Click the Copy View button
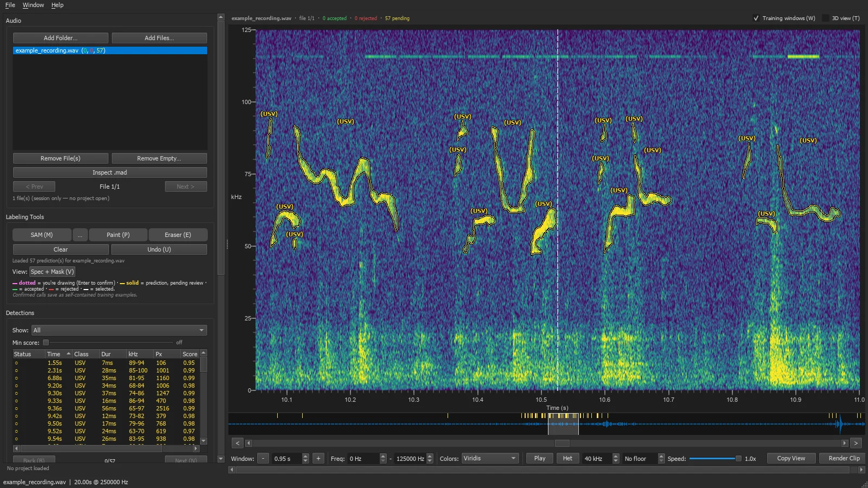Image resolution: width=868 pixels, height=488 pixels. [x=791, y=459]
